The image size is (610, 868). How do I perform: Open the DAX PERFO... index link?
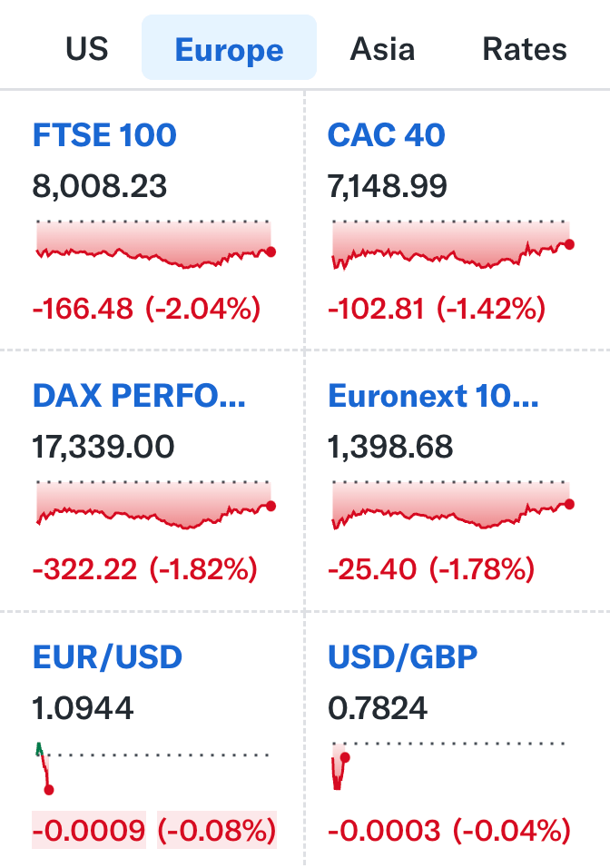pos(139,396)
